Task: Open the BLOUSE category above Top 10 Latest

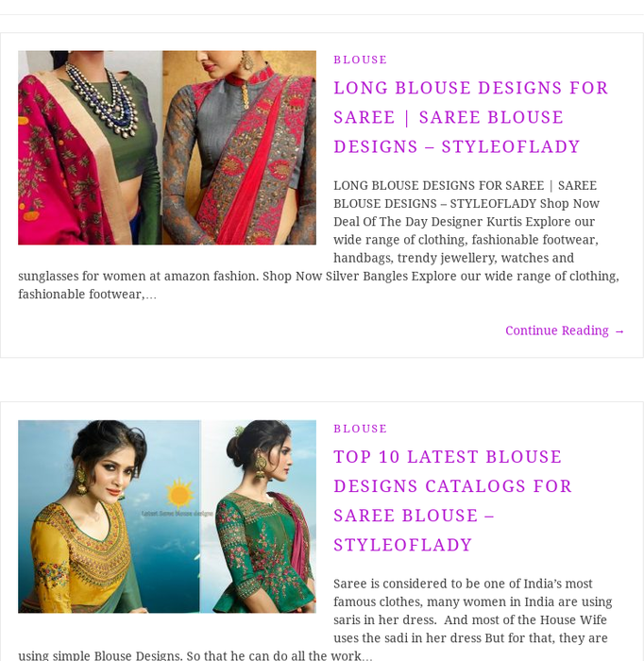Action: coord(361,429)
